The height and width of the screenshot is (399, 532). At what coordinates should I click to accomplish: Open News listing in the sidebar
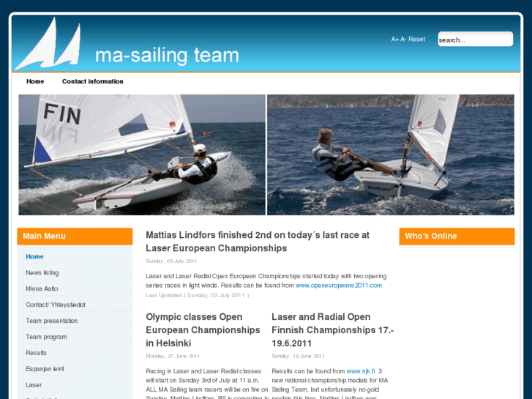click(42, 272)
